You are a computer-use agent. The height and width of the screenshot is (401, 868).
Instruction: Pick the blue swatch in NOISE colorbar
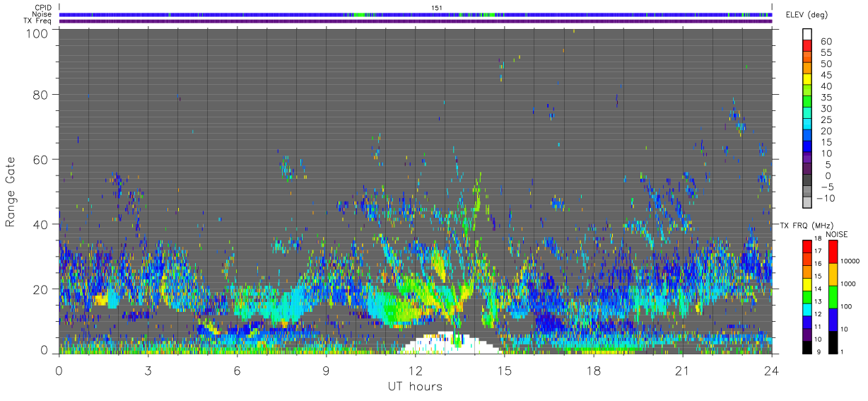pos(832,319)
